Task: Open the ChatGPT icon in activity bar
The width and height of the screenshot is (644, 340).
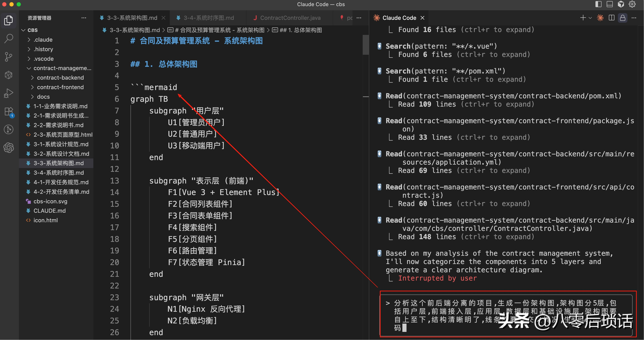Action: click(x=9, y=148)
